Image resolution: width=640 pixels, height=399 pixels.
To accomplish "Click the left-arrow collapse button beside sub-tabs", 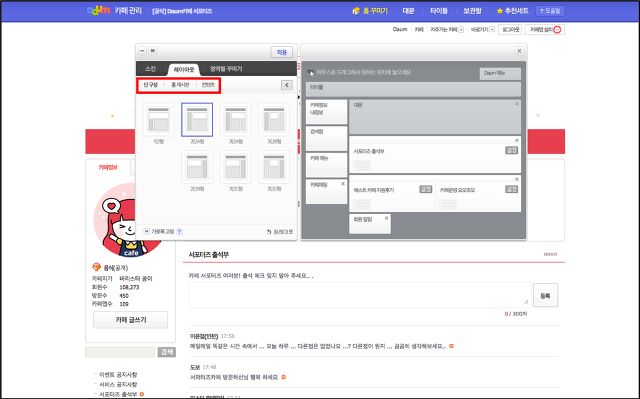I will click(287, 85).
